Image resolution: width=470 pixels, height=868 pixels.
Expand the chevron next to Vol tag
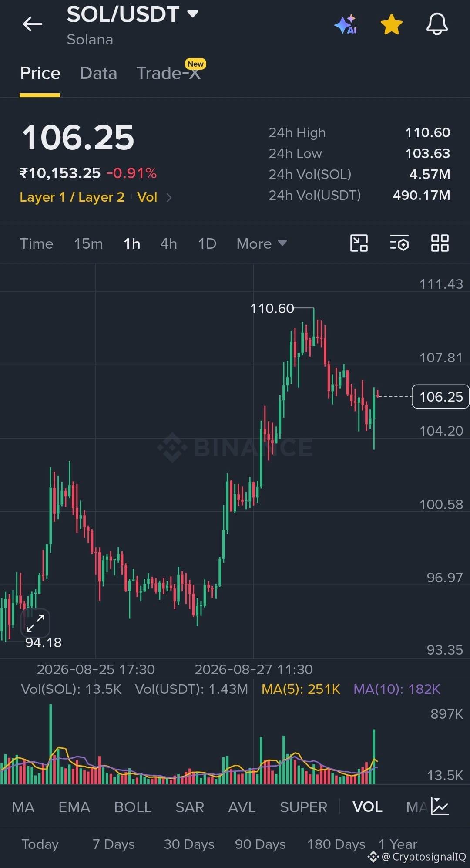[169, 198]
